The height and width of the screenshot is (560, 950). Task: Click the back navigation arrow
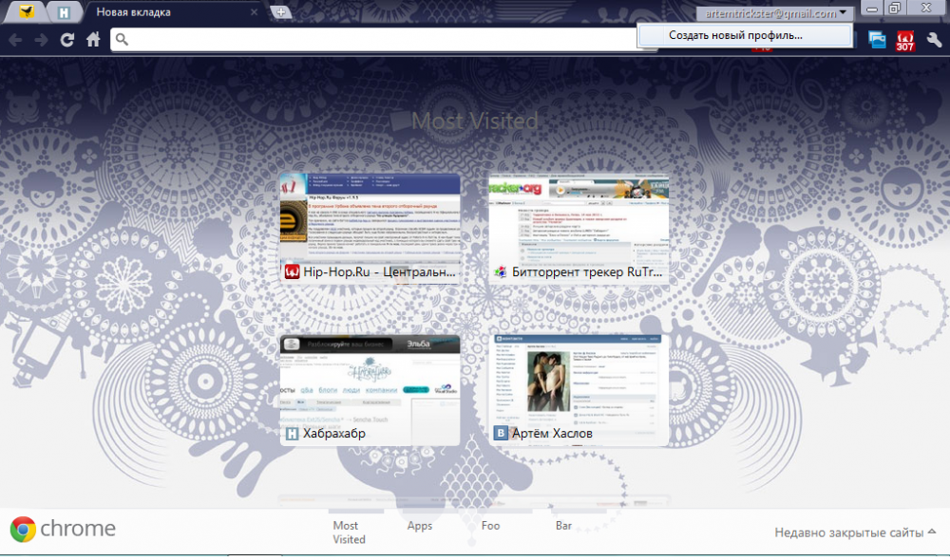(16, 40)
